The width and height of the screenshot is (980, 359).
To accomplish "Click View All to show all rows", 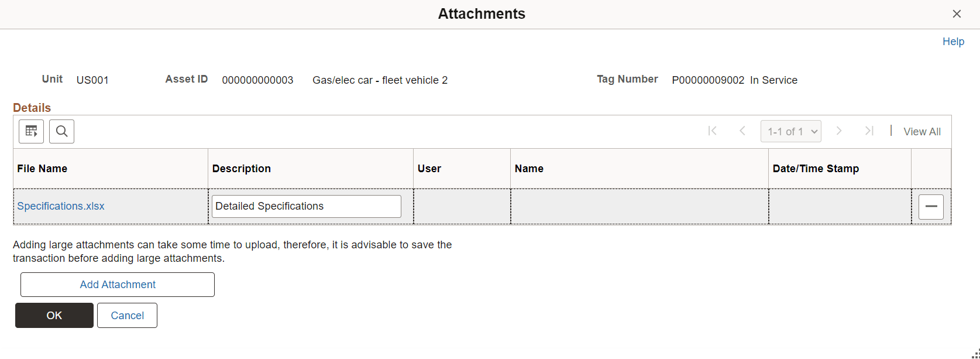I will pos(923,131).
